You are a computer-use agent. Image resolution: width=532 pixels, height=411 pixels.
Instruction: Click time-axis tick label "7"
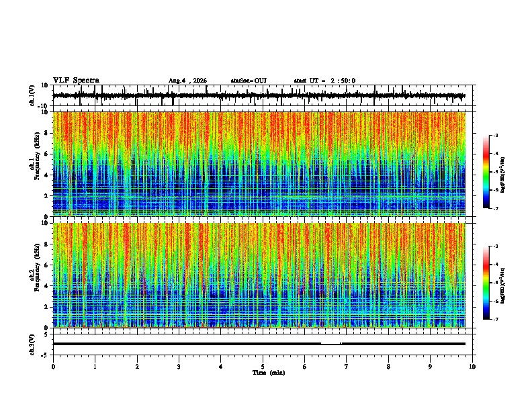[x=347, y=367]
